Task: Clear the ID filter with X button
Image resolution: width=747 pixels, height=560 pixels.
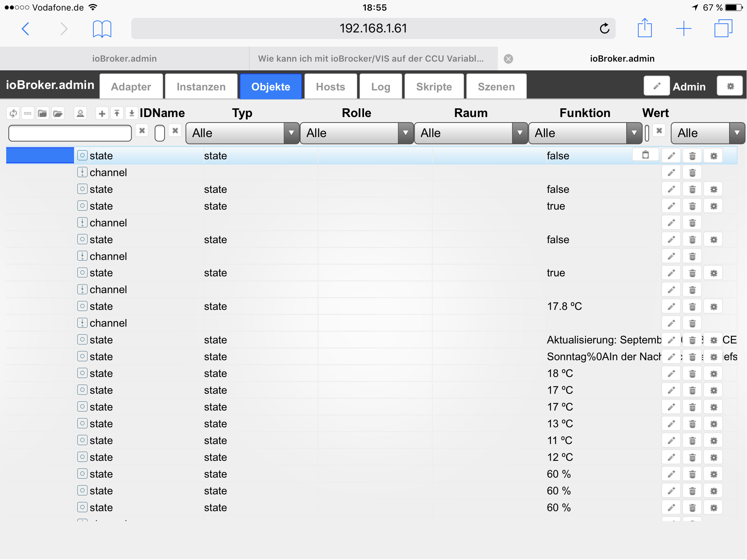Action: coord(142,131)
